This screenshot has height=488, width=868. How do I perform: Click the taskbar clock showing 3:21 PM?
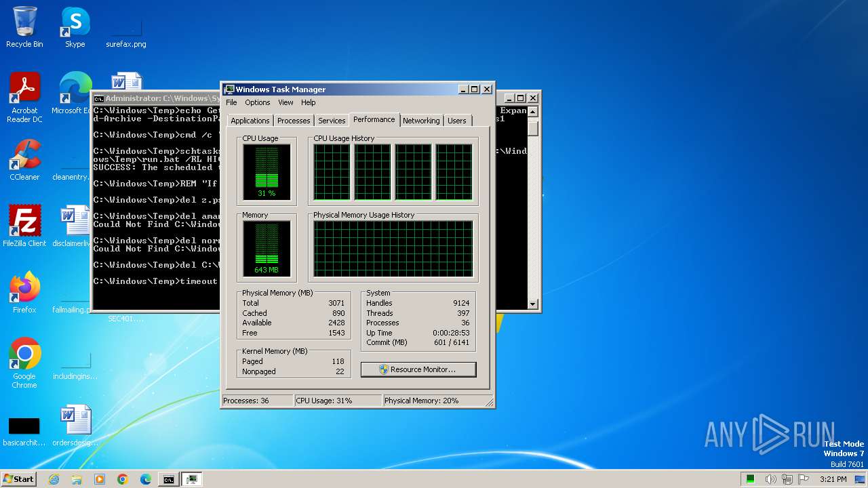[833, 479]
